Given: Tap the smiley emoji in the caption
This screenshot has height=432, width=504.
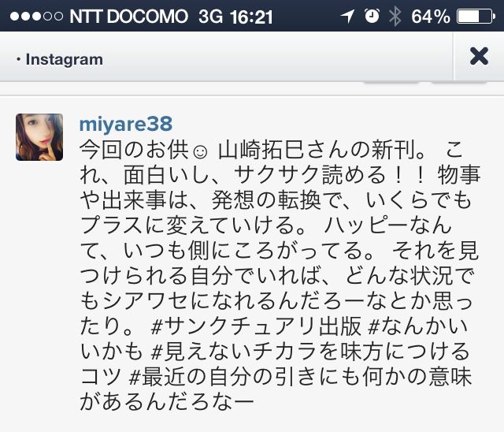Looking at the screenshot, I should tap(200, 152).
